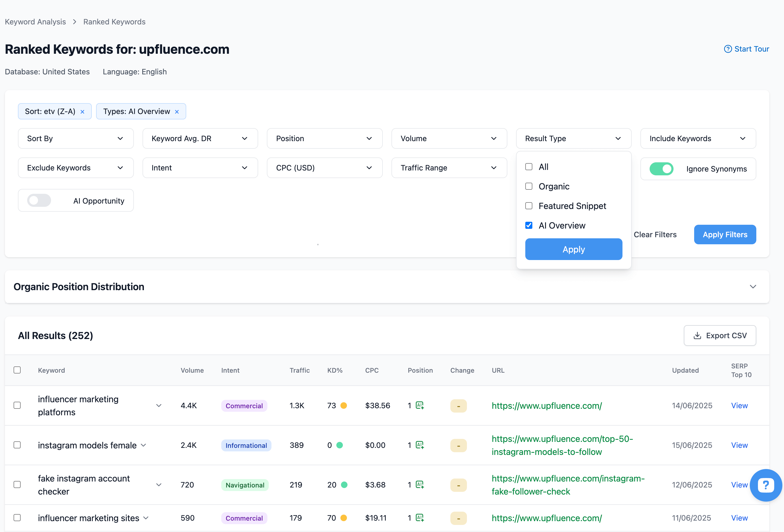The height and width of the screenshot is (532, 784).
Task: Select all rows with header checkbox
Action: click(x=17, y=370)
